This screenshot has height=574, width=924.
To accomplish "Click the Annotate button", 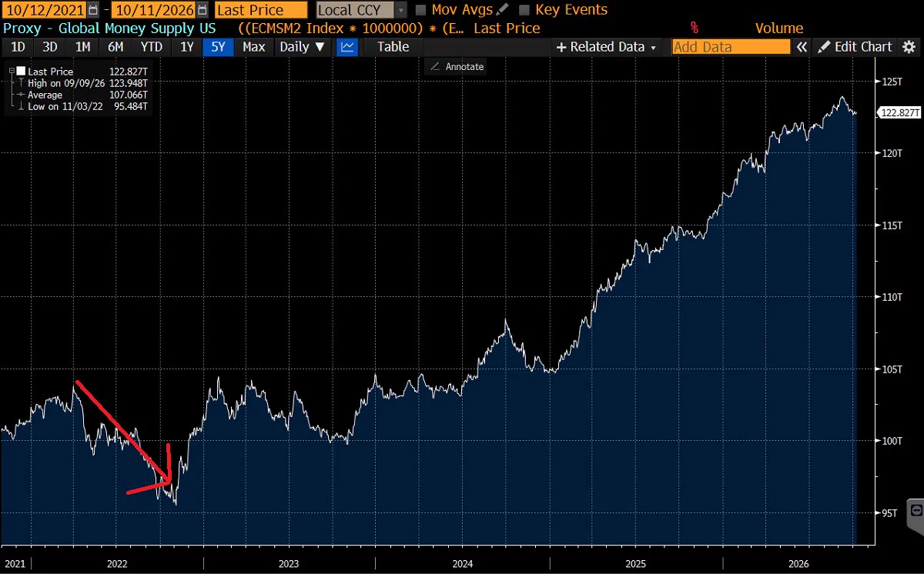I will pyautogui.click(x=457, y=67).
